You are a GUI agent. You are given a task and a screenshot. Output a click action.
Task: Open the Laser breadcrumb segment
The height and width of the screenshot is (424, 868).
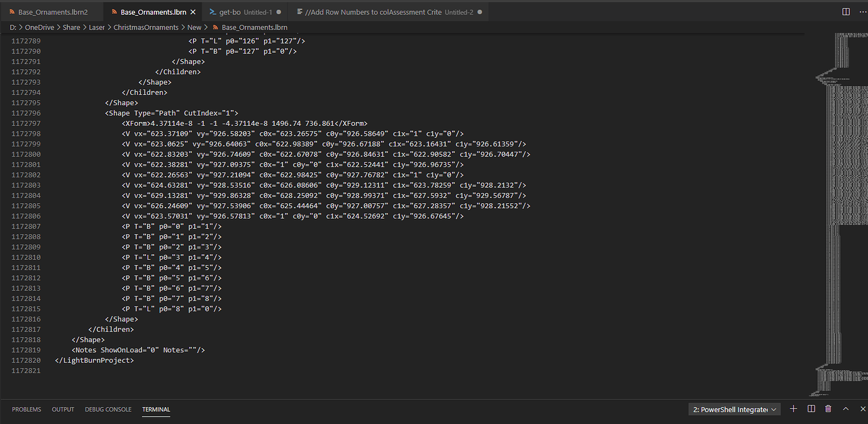[x=96, y=27]
